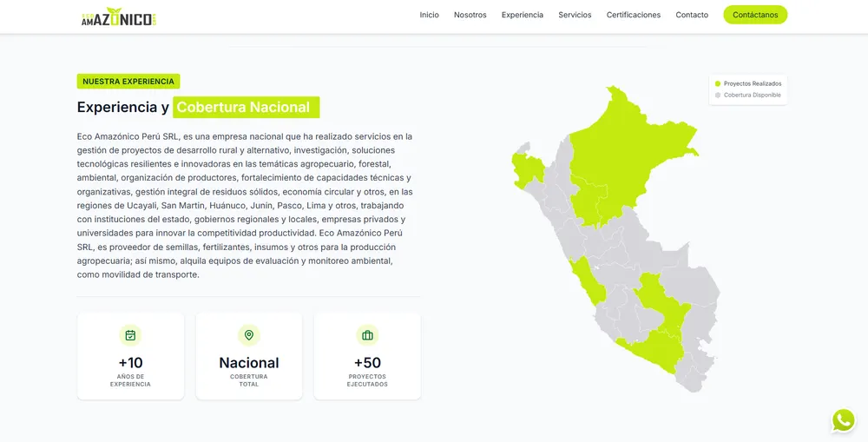Click the Proyectos Realizados legend label
This screenshot has width=868, height=442.
(753, 83)
